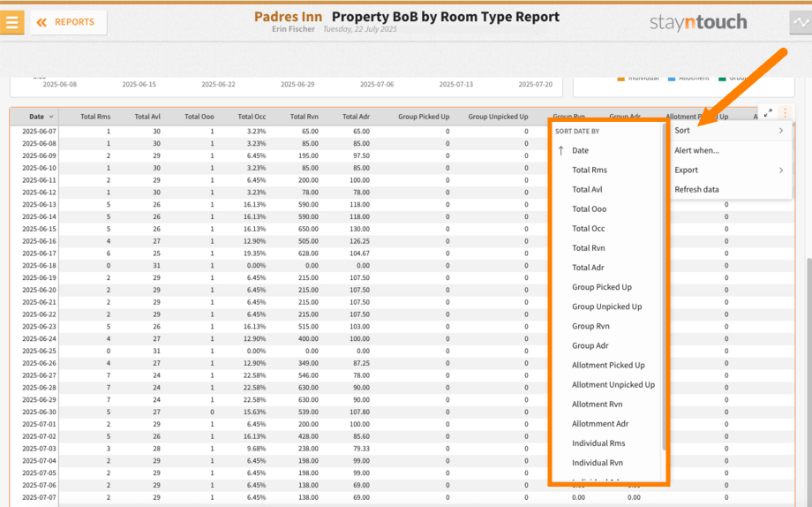Click the activity graph icon top right
The width and height of the screenshot is (812, 507).
(x=801, y=22)
